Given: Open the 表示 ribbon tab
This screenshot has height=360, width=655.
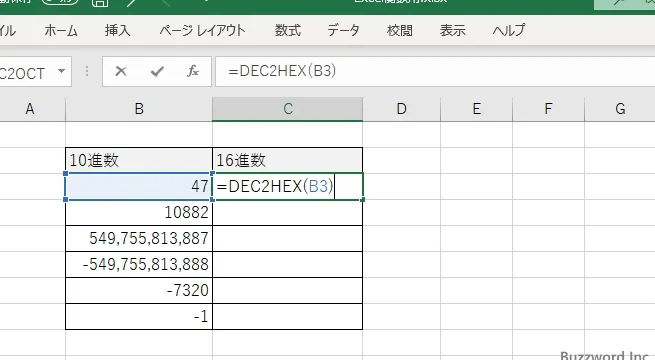Looking at the screenshot, I should [x=452, y=30].
